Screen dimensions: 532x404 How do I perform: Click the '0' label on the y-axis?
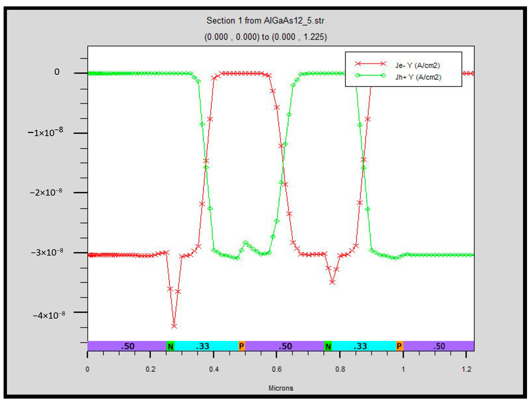pos(57,72)
